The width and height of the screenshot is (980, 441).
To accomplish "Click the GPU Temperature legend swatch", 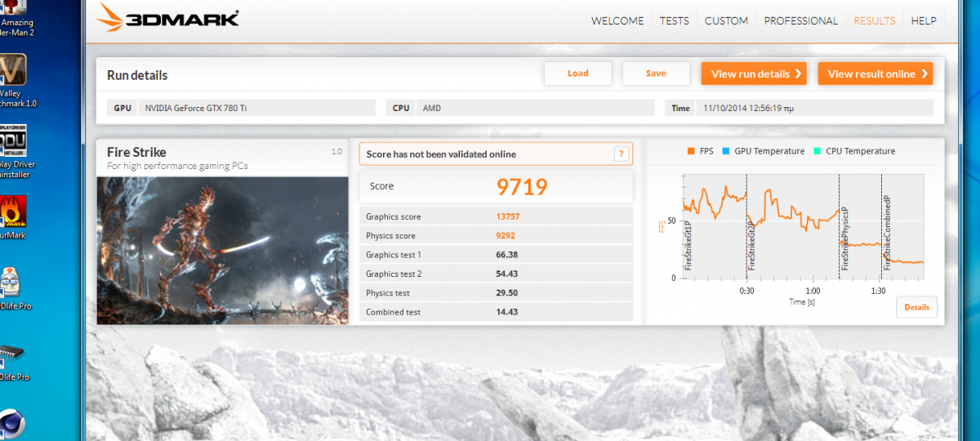I will coord(725,151).
